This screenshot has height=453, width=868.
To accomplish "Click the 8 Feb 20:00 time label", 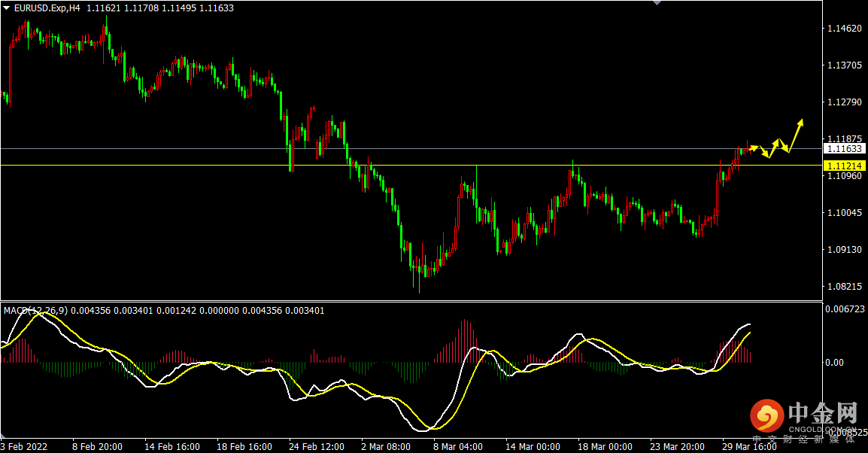I will [x=98, y=446].
